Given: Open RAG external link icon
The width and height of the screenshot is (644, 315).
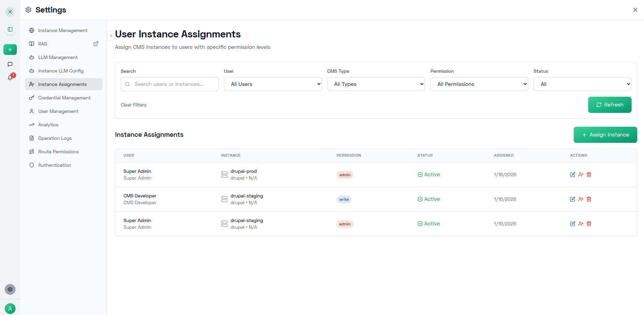Looking at the screenshot, I should tap(96, 44).
